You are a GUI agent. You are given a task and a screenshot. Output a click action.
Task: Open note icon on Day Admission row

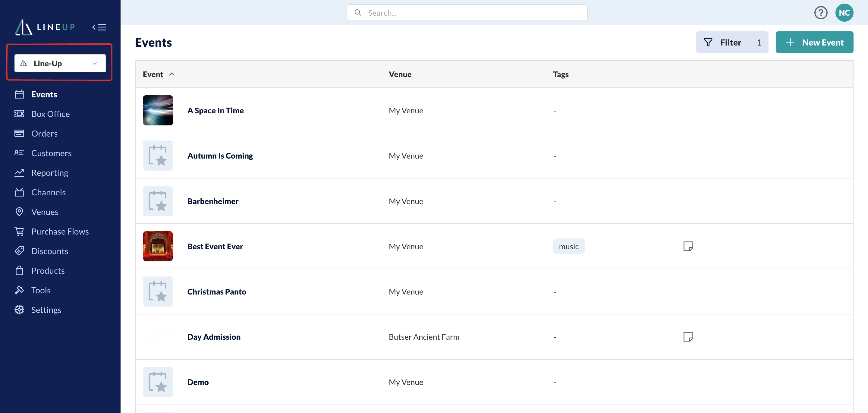click(x=688, y=336)
